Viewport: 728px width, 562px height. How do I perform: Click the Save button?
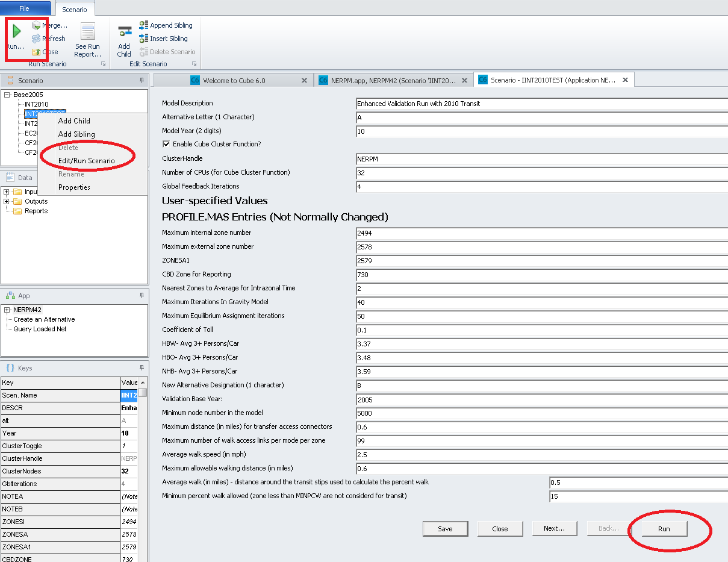coord(445,529)
